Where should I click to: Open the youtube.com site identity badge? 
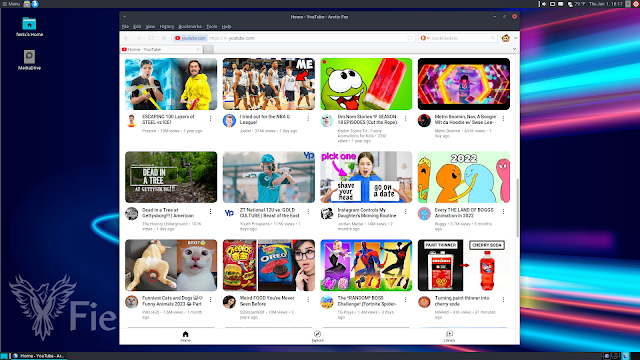click(x=190, y=38)
